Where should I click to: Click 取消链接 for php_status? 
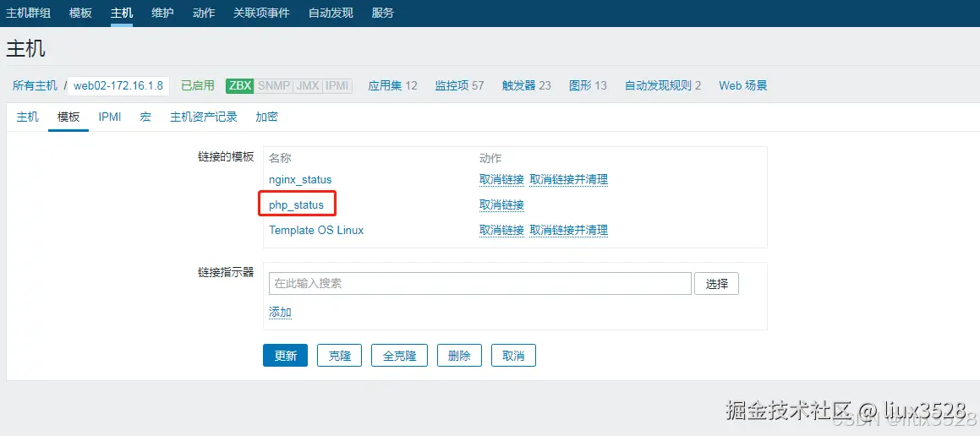(x=501, y=204)
